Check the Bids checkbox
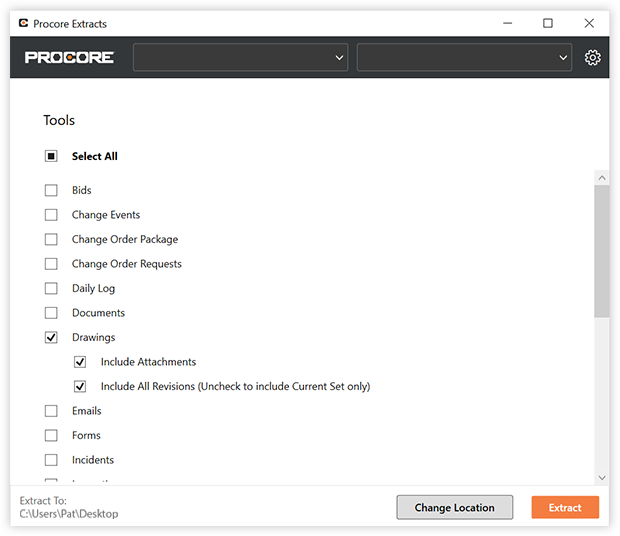The height and width of the screenshot is (536, 620). (51, 190)
